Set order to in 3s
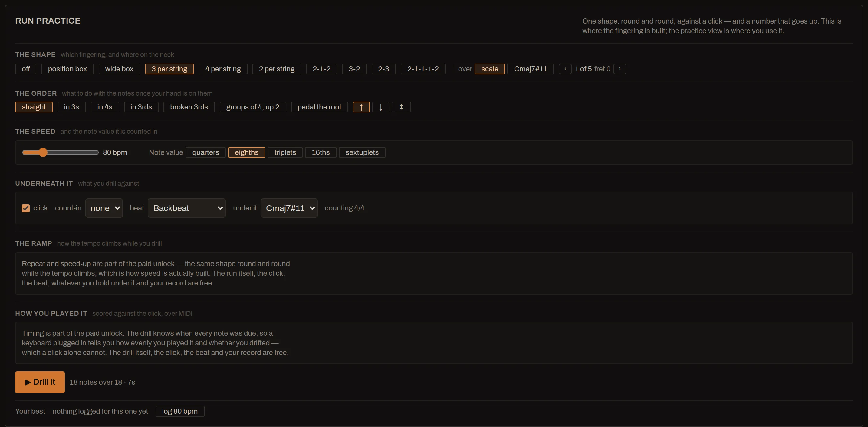This screenshot has width=868, height=427. click(x=71, y=107)
